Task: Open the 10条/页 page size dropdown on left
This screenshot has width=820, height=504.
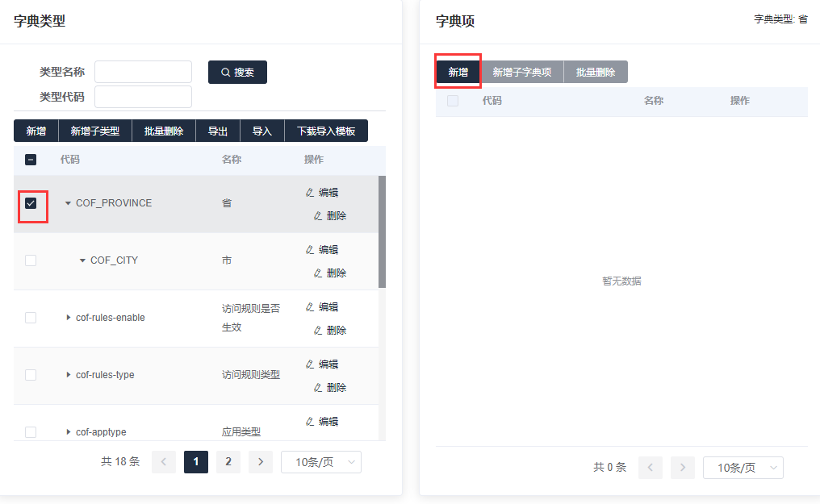Action: pyautogui.click(x=320, y=462)
